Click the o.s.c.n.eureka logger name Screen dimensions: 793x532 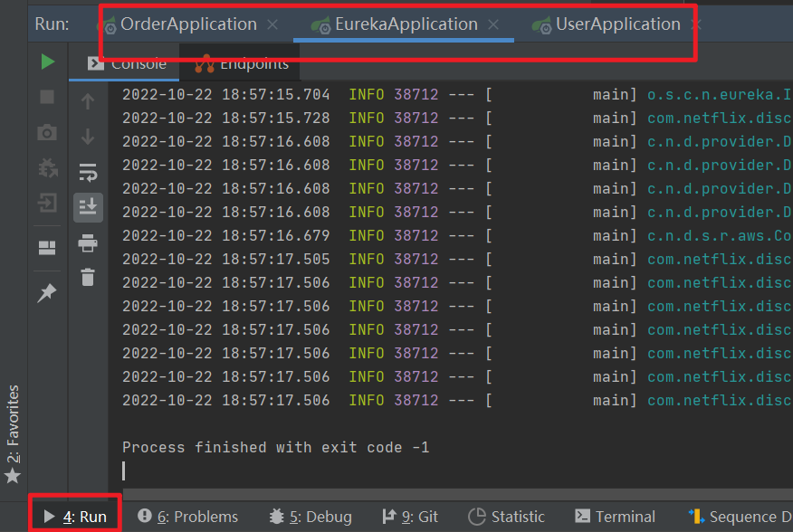tap(719, 95)
